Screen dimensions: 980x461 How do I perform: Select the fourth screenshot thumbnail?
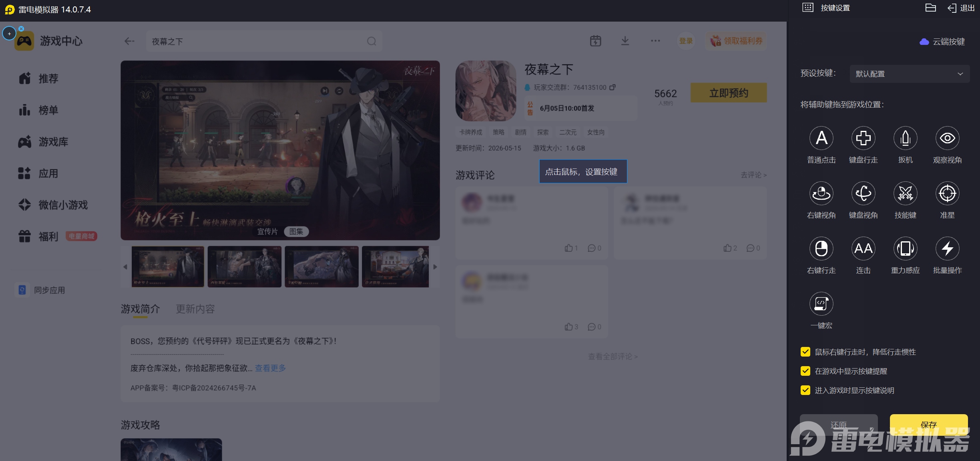(396, 267)
